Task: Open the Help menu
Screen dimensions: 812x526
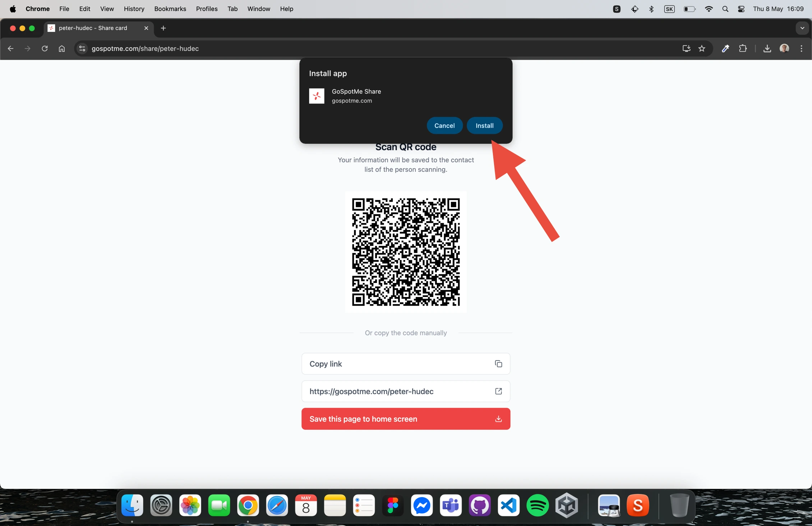Action: (x=286, y=9)
